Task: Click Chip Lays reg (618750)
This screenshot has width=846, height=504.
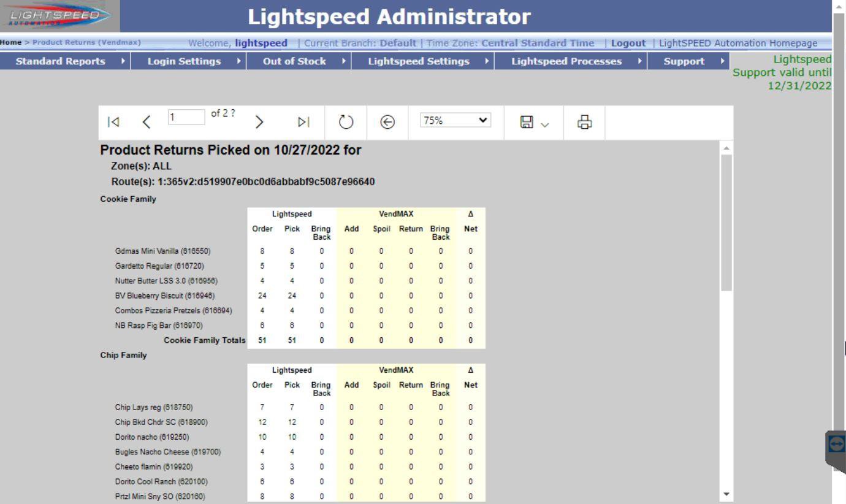Action: (154, 407)
